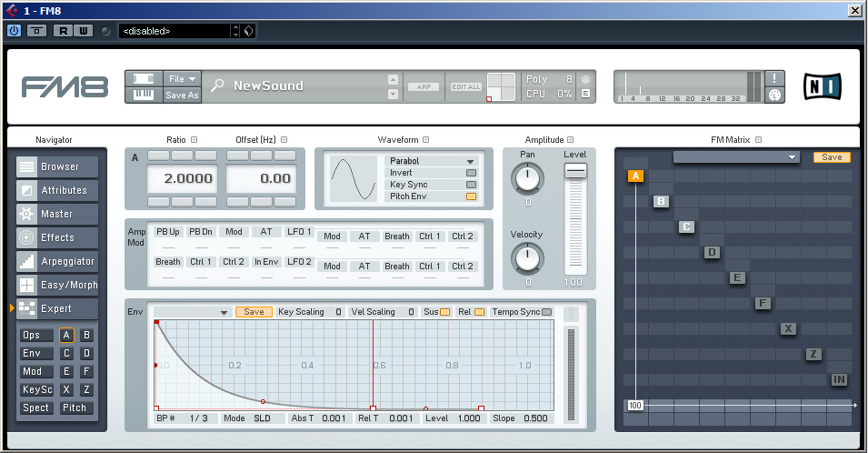This screenshot has height=453, width=868.
Task: Click the FM Matrix Save button
Action: (832, 157)
